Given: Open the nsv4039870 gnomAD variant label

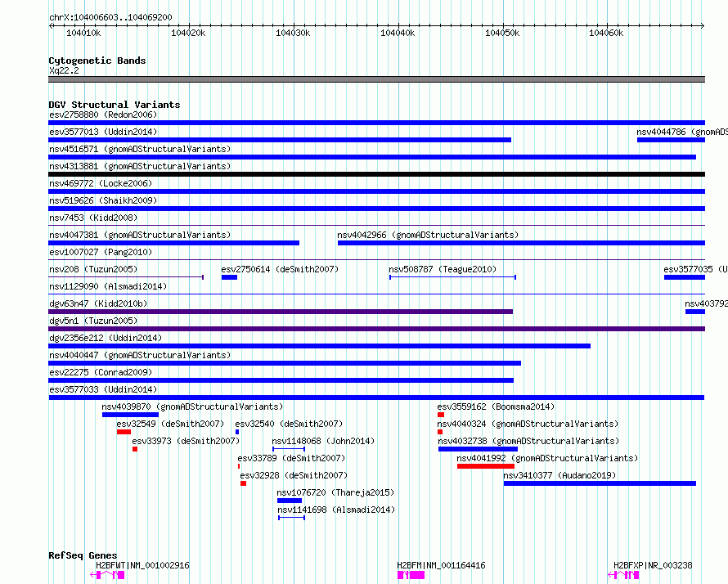Looking at the screenshot, I should [x=192, y=407].
